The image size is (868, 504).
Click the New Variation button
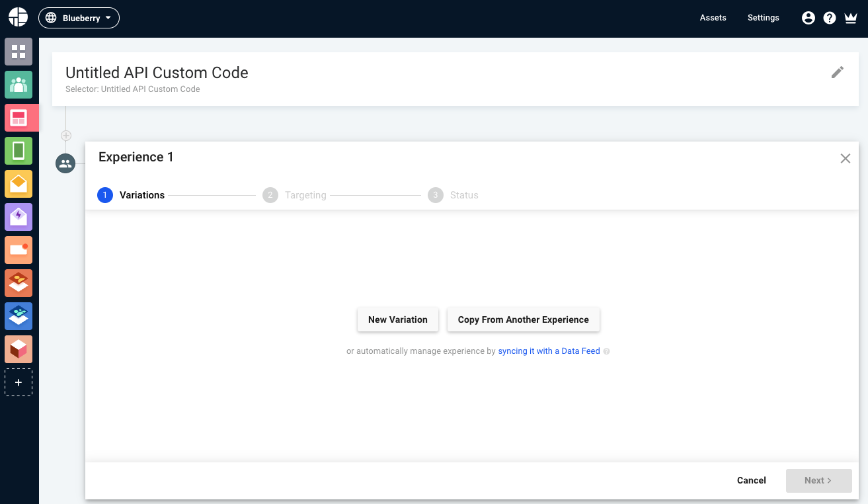(x=397, y=319)
